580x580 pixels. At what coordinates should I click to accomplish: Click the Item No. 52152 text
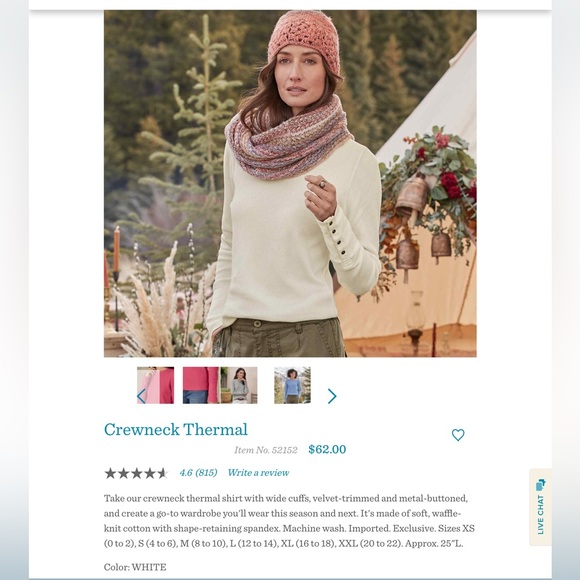(266, 450)
